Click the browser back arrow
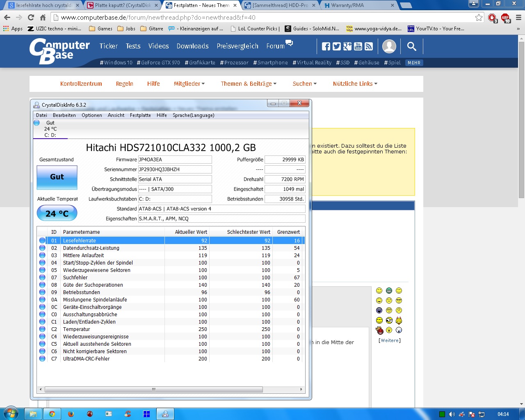The image size is (525, 420). tap(7, 17)
